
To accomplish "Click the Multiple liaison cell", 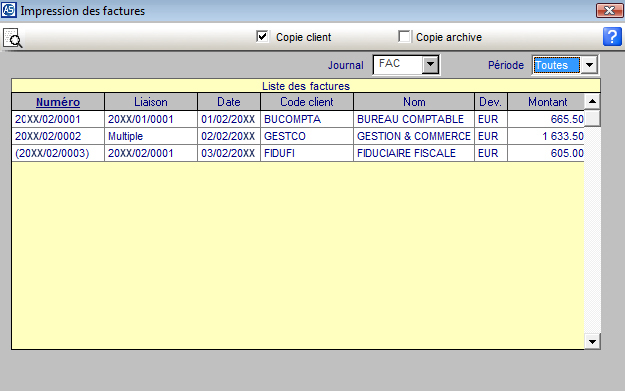I will (151, 136).
